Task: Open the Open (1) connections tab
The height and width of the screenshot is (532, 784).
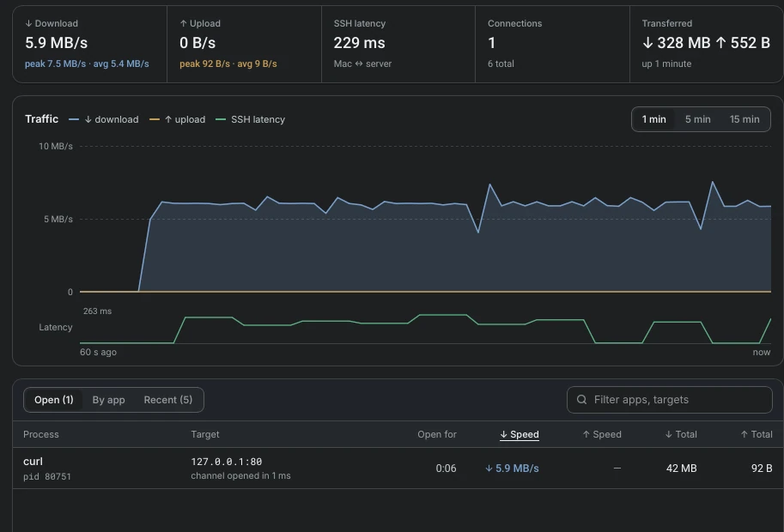Action: click(53, 400)
